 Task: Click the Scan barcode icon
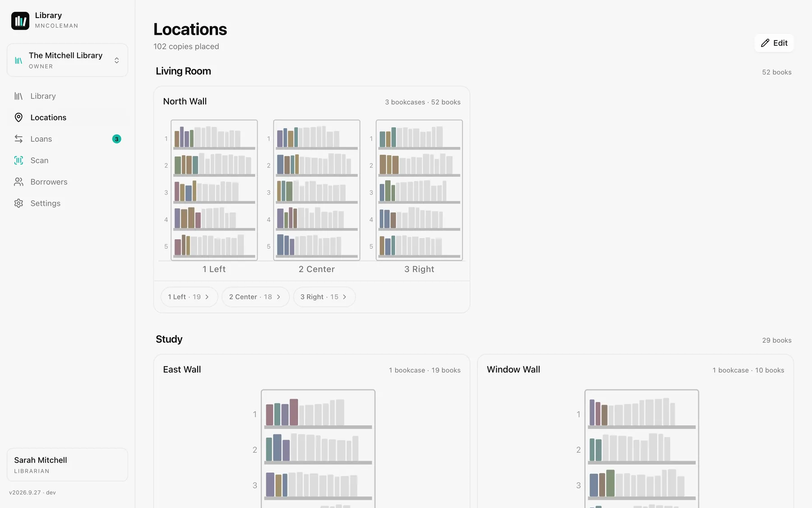point(18,160)
